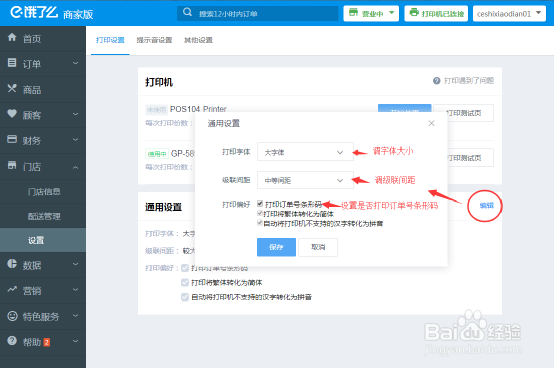The height and width of the screenshot is (369, 554).
Task: Click the 未使用 tag beside POS104 Printer
Action: coord(157,110)
